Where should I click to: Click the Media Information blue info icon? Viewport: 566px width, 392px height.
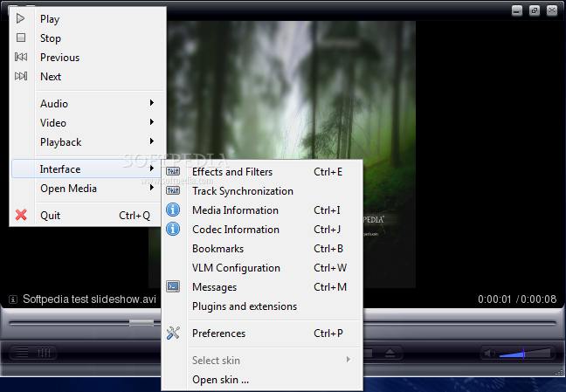point(173,210)
